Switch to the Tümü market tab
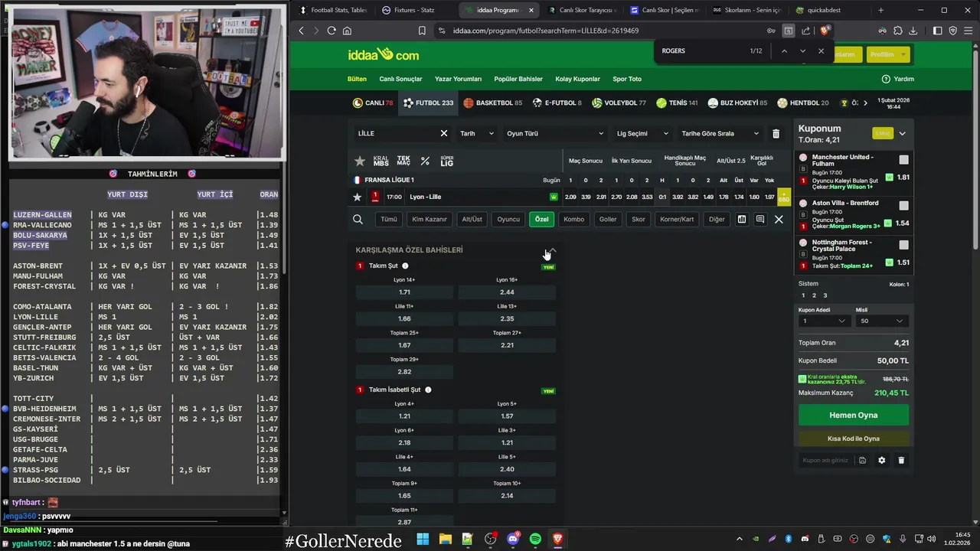Screen dimensions: 980x551 [389, 220]
